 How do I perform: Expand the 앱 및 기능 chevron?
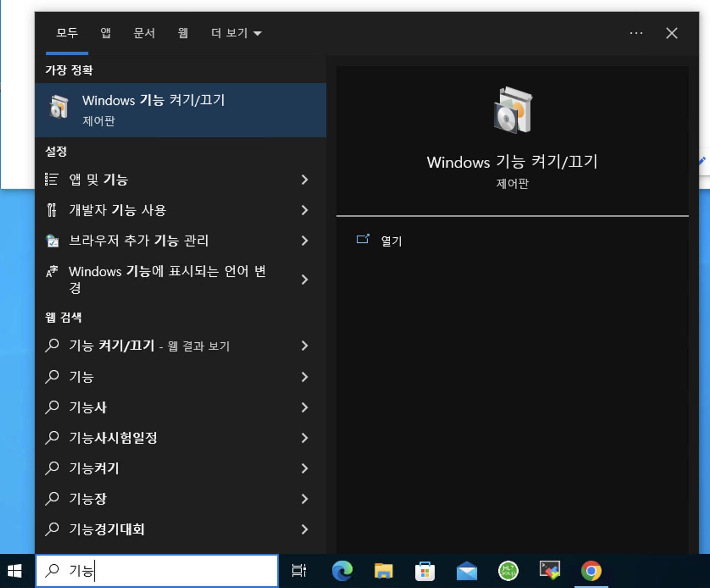pyautogui.click(x=305, y=180)
